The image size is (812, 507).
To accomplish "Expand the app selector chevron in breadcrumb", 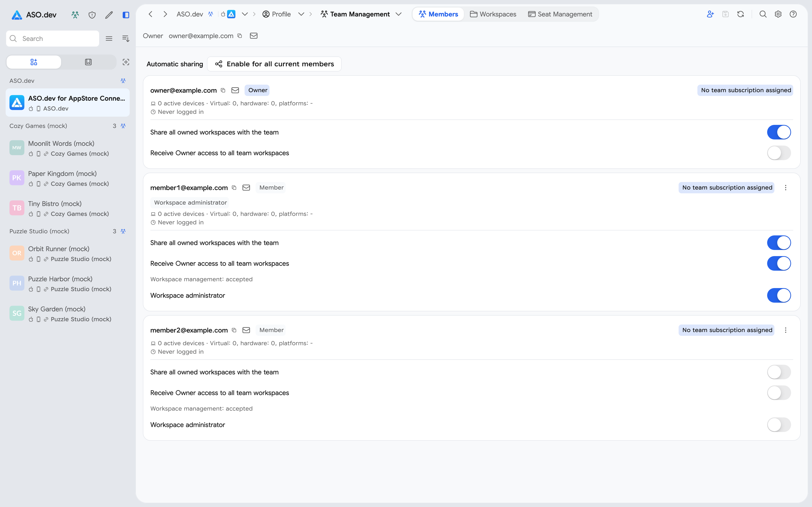I will (245, 14).
